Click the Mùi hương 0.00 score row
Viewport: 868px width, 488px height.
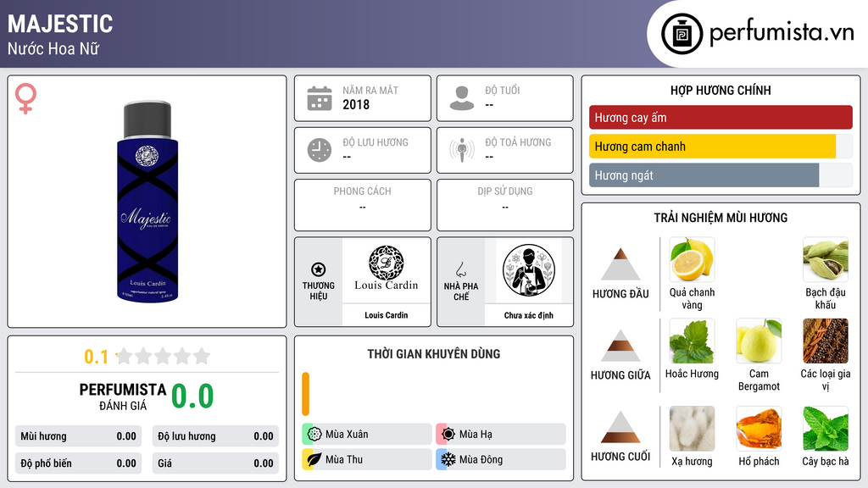pyautogui.click(x=78, y=436)
